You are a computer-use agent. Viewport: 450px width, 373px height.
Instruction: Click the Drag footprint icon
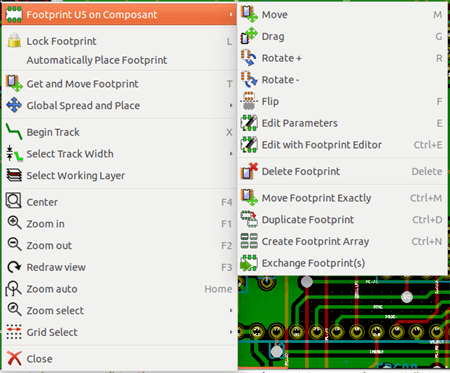[x=249, y=36]
